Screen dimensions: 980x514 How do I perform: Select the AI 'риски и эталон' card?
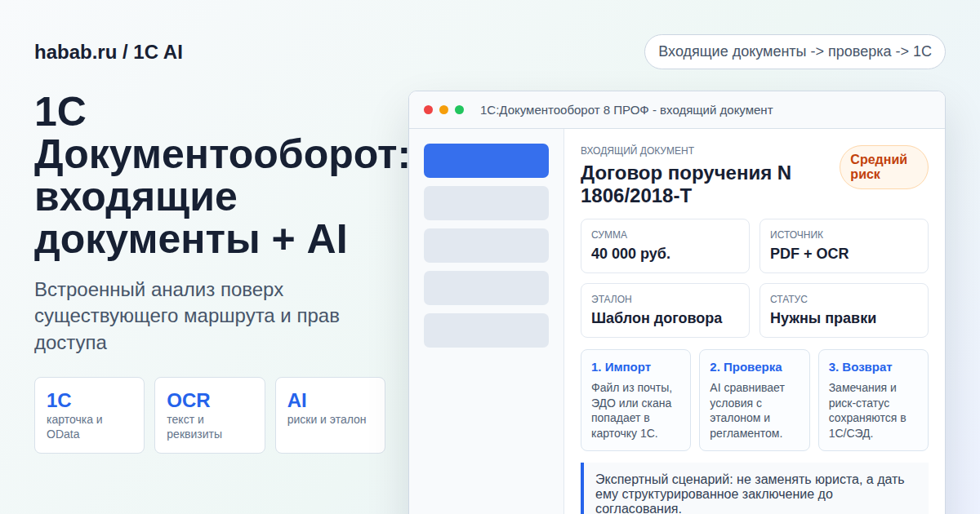pos(330,415)
